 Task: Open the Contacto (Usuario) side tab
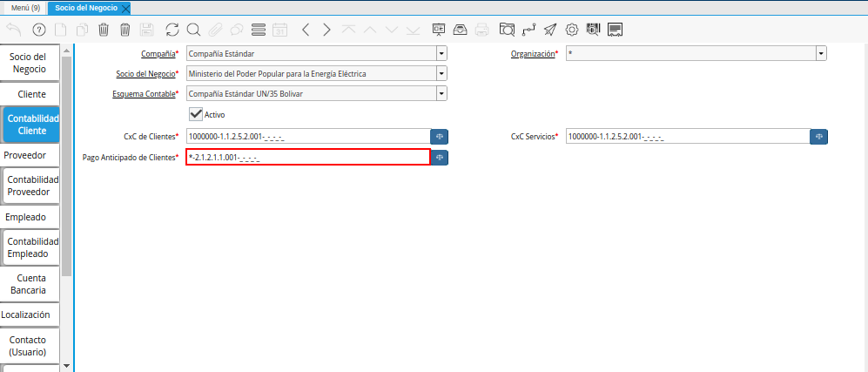pyautogui.click(x=28, y=345)
